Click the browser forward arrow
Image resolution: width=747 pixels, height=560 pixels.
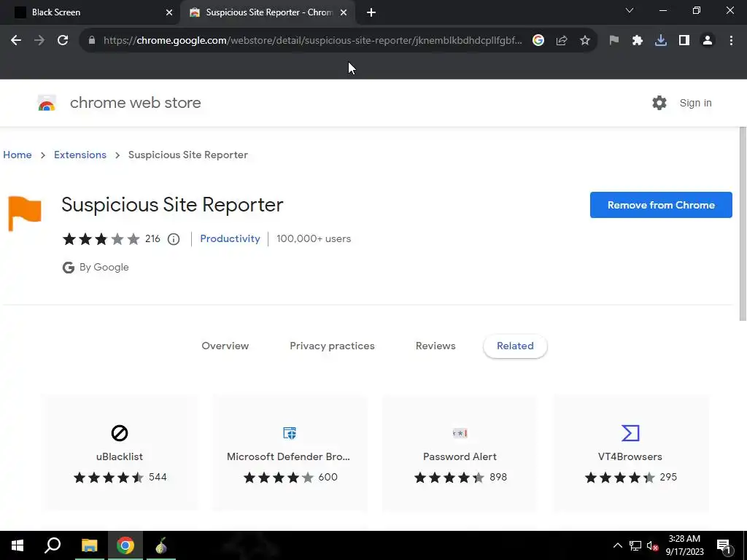point(39,41)
